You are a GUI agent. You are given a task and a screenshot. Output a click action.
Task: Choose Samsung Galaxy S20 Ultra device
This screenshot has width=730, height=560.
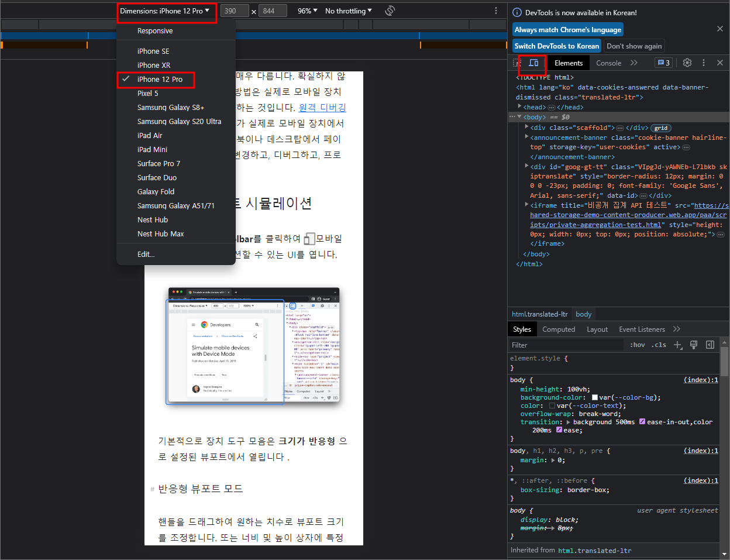tap(176, 121)
